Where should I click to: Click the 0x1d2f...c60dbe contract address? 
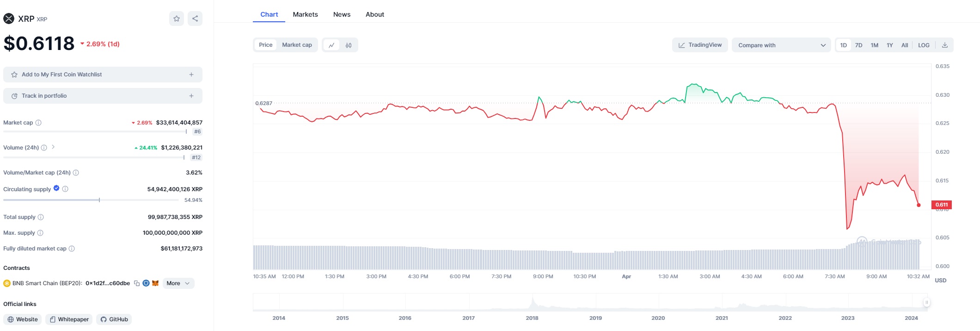(x=108, y=283)
